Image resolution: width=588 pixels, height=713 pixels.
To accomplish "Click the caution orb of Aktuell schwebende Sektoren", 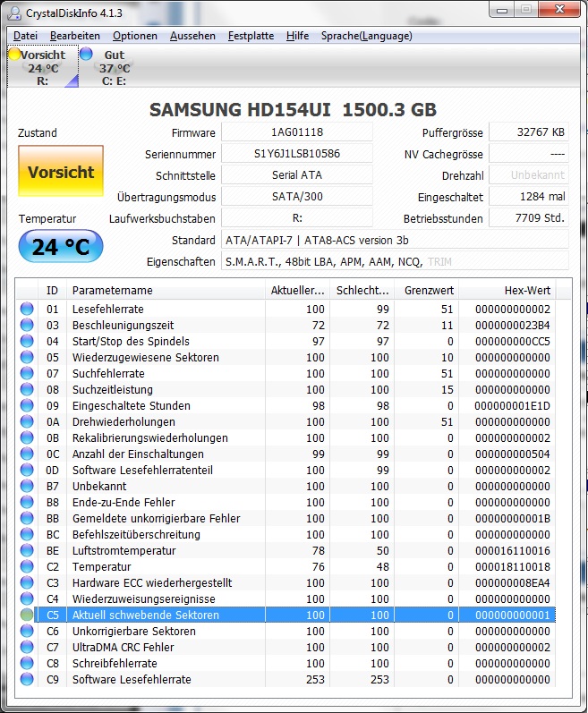I will point(27,615).
